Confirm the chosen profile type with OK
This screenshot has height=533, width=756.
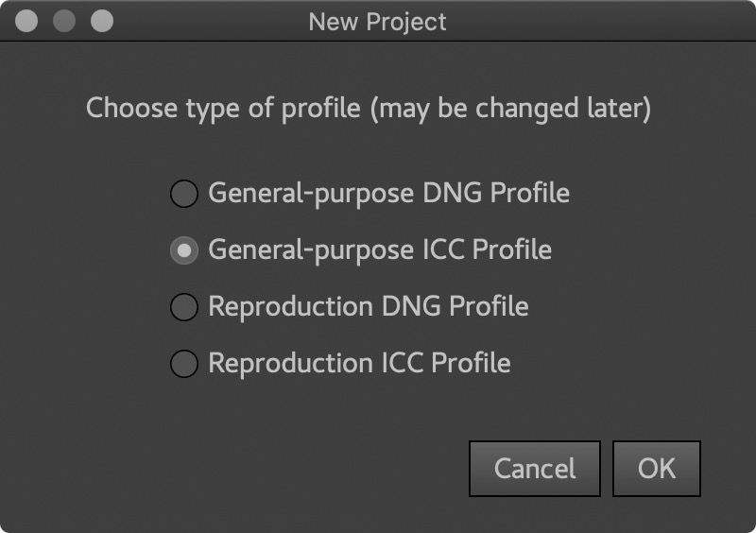tap(656, 469)
